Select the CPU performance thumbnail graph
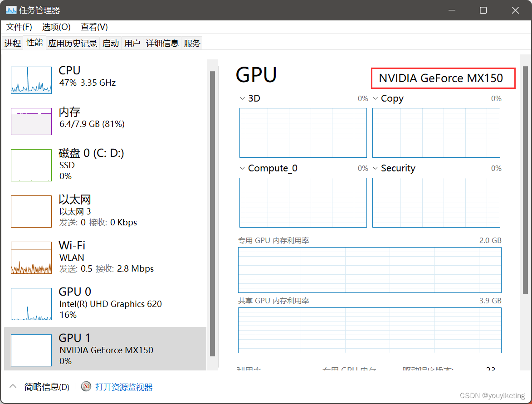This screenshot has width=532, height=404. tap(31, 80)
